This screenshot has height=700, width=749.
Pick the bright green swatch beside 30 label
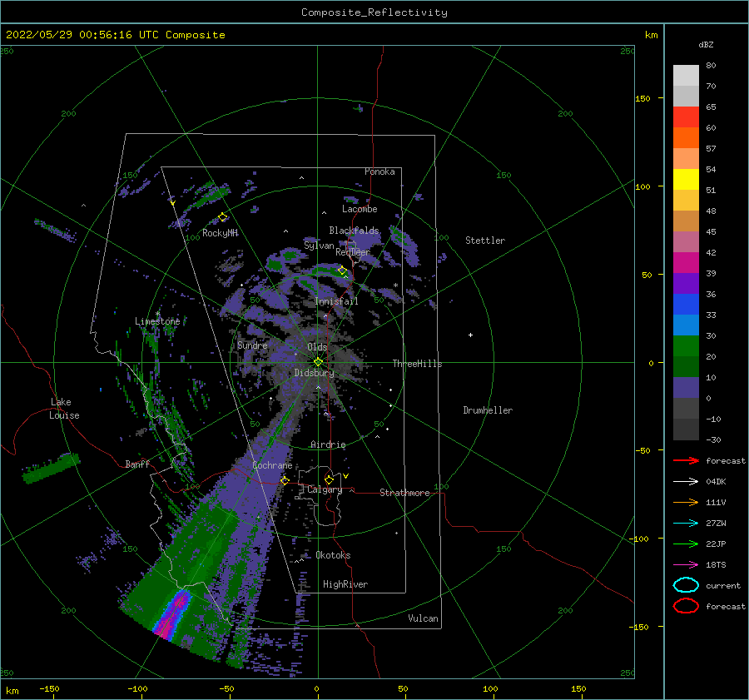(686, 345)
